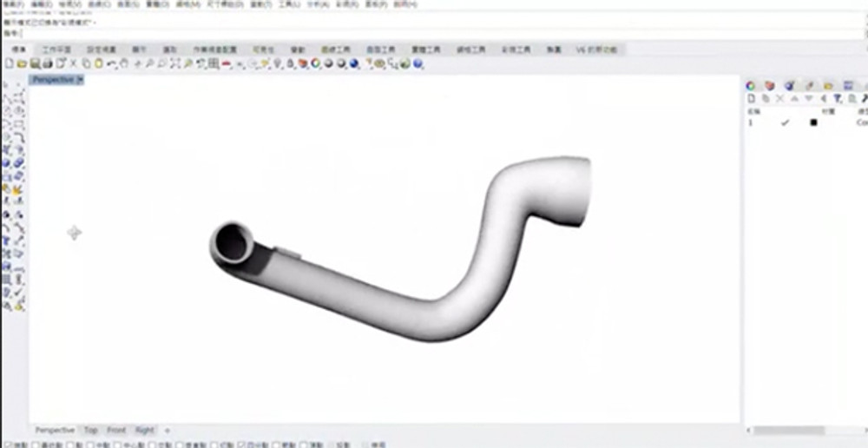Switch to the V6 的新功能 tab
The width and height of the screenshot is (868, 448).
pyautogui.click(x=597, y=49)
